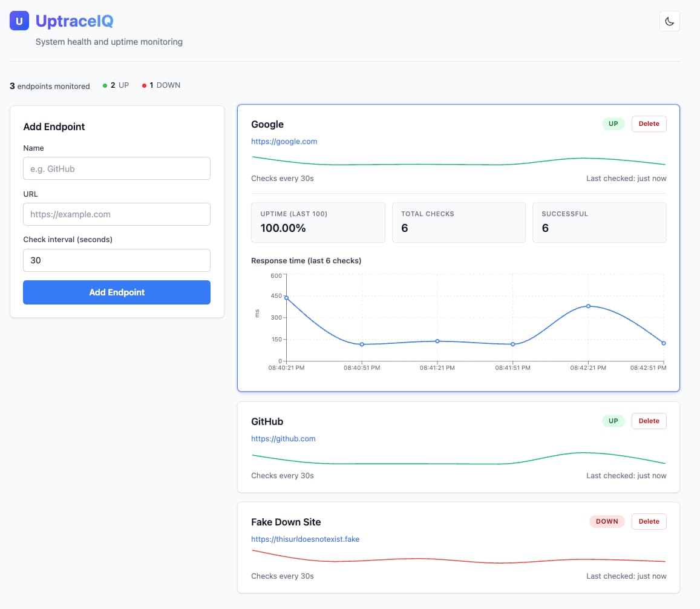
Task: Expand the Fake Down Site card title
Action: pos(286,522)
